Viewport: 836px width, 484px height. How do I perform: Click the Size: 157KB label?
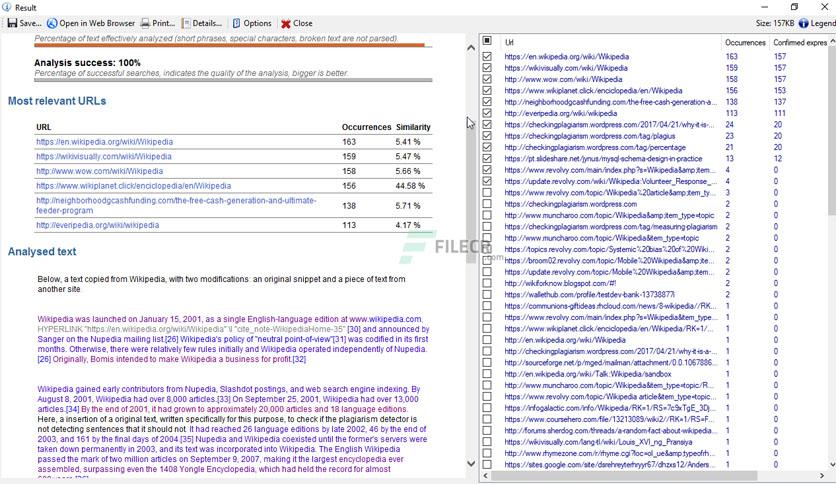(775, 23)
